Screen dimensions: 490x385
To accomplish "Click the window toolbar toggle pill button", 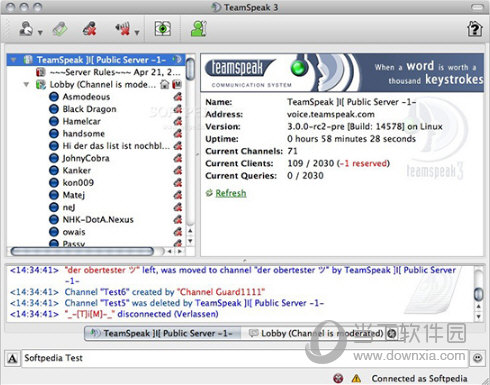I will 477,7.
